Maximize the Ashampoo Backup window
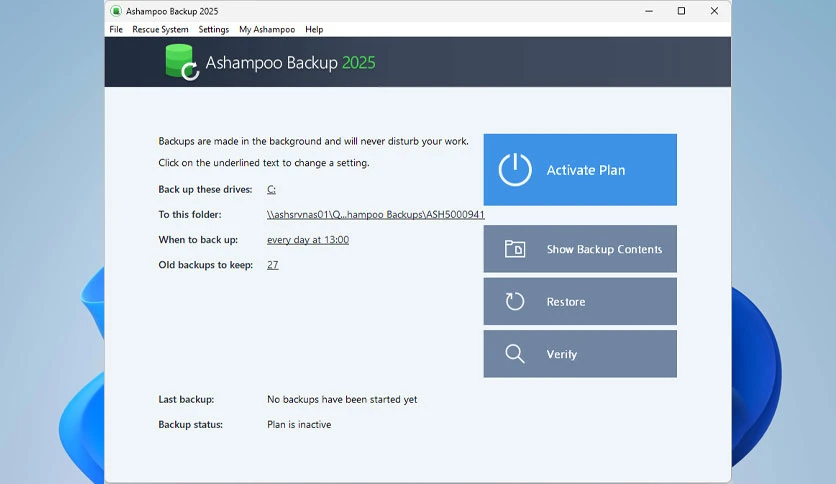This screenshot has width=836, height=484. (x=681, y=11)
